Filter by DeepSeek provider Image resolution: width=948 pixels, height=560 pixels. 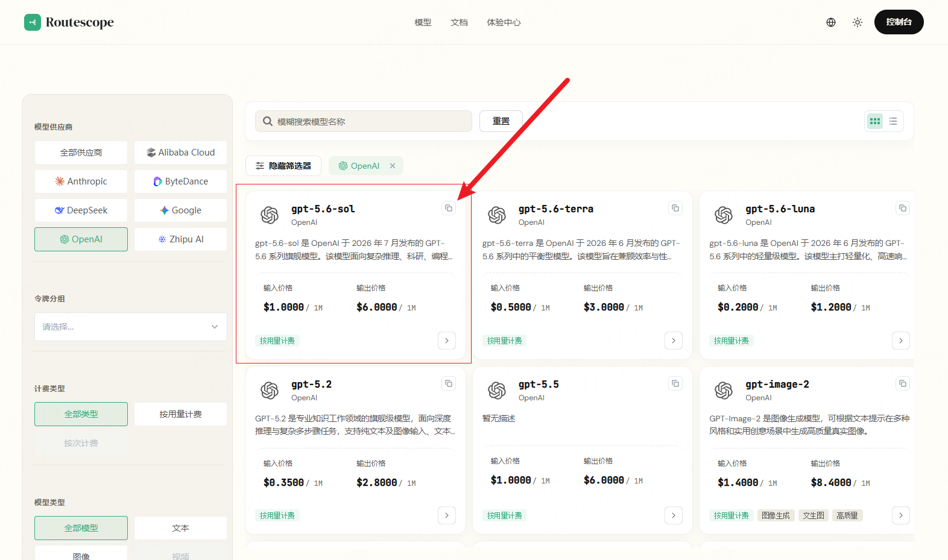click(x=81, y=210)
